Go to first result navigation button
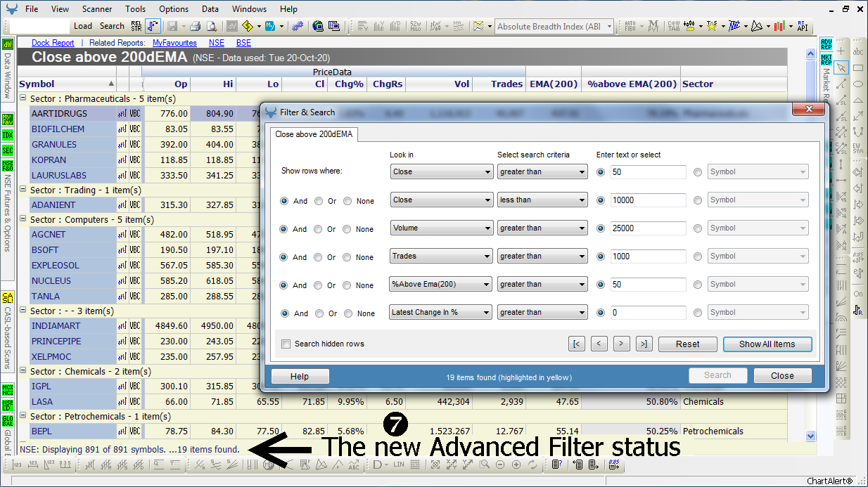This screenshot has height=487, width=868. tap(577, 344)
